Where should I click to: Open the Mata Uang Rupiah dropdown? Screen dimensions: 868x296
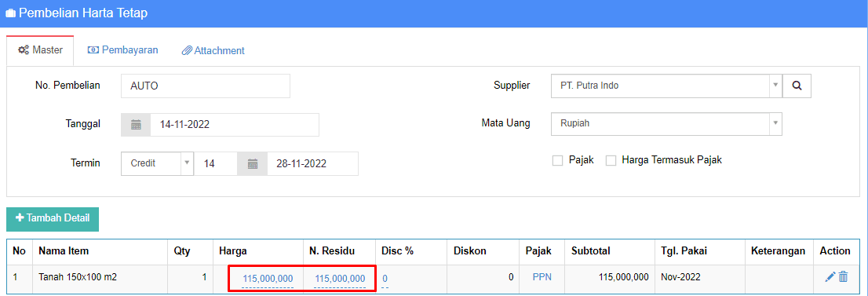click(x=666, y=123)
